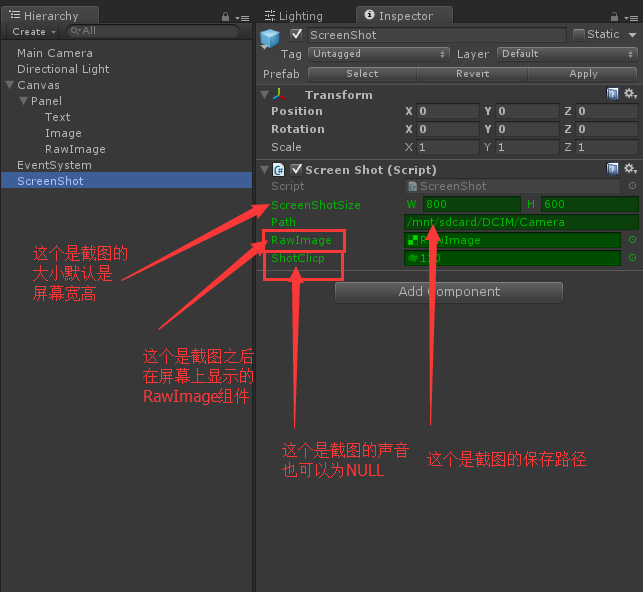Click the ShotClicp audio reference field
This screenshot has height=592, width=643.
512,258
